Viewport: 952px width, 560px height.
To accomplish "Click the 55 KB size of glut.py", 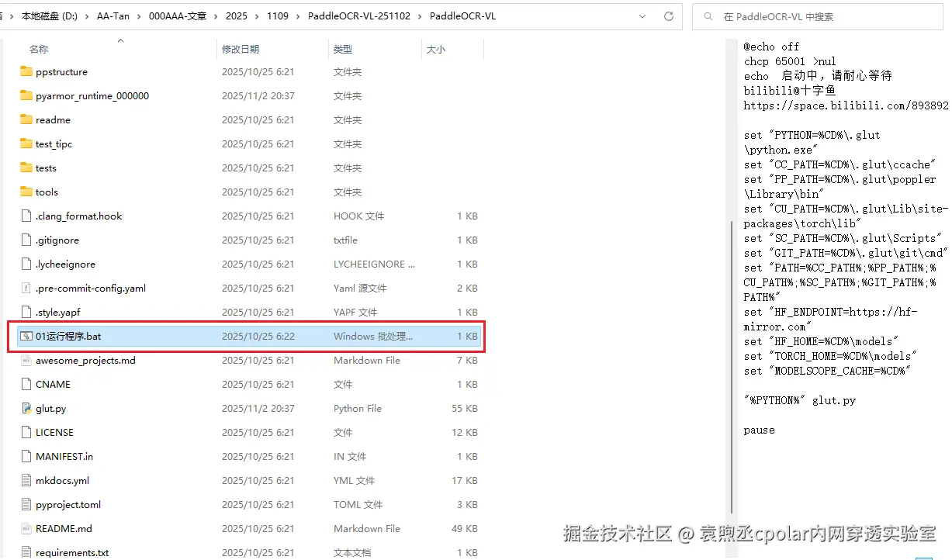I will pos(465,409).
